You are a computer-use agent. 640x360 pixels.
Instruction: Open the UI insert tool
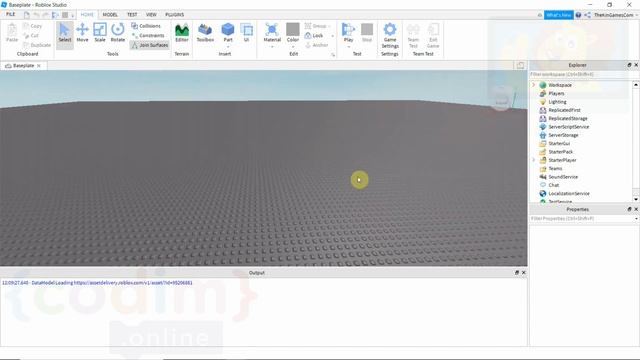pos(246,33)
